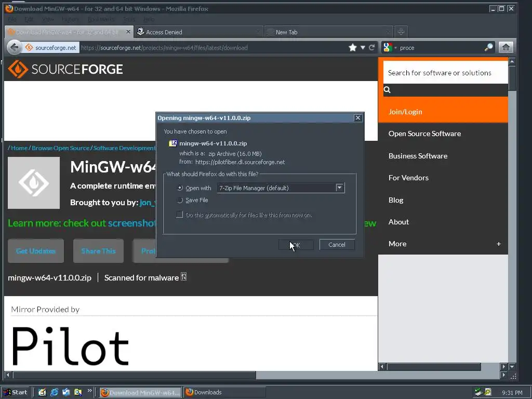Click the sourceforge.net site identity icon
The image size is (532, 399).
click(x=29, y=47)
